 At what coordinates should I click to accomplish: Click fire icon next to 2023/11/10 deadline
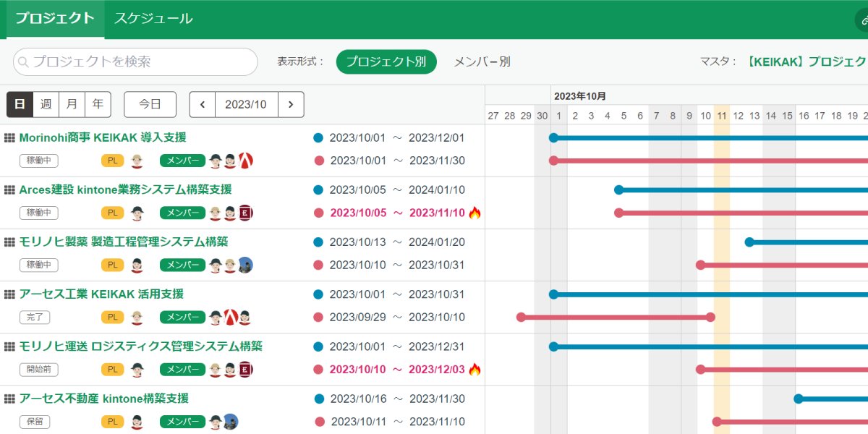(x=475, y=213)
